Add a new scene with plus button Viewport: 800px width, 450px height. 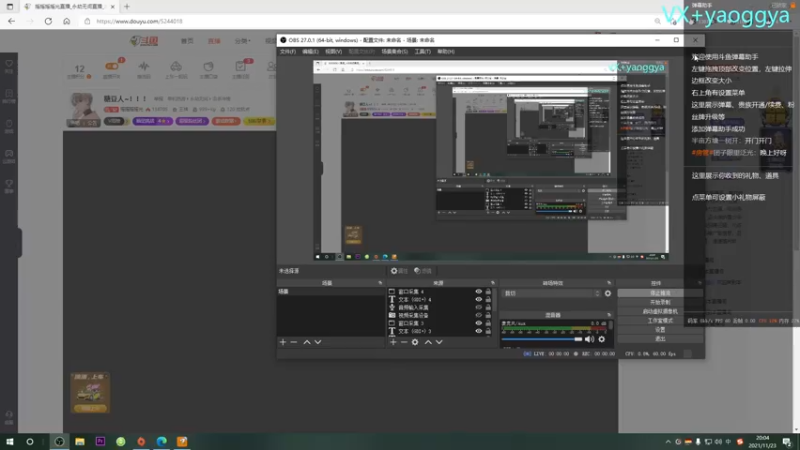pos(283,342)
